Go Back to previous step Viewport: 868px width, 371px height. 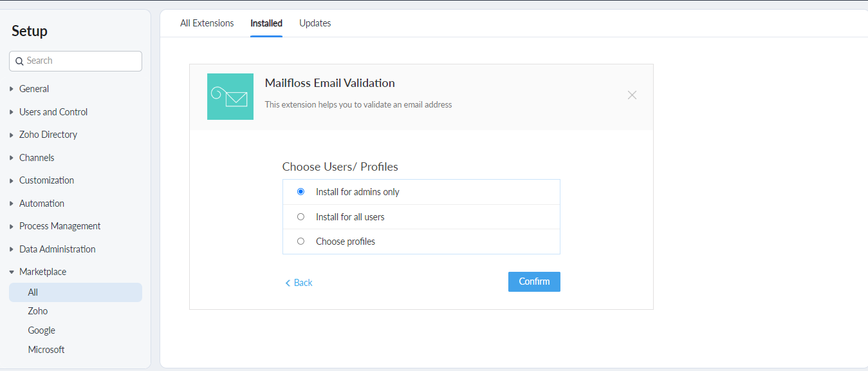pyautogui.click(x=299, y=283)
